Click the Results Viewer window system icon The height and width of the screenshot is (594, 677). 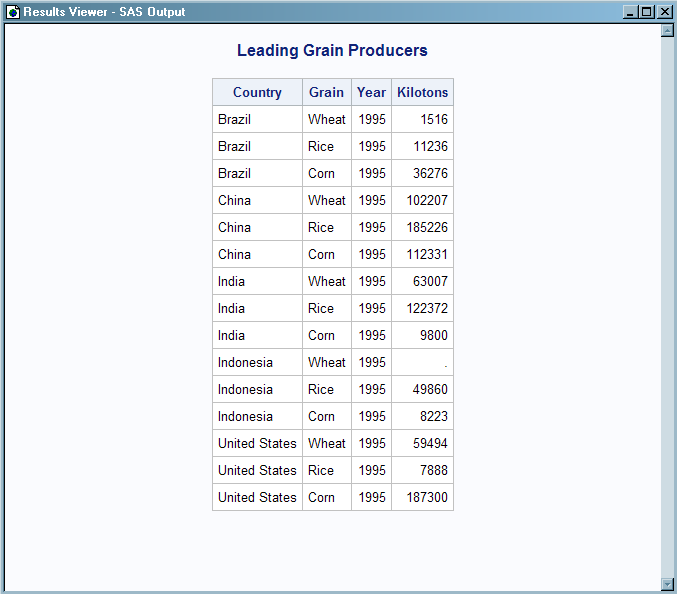12,12
